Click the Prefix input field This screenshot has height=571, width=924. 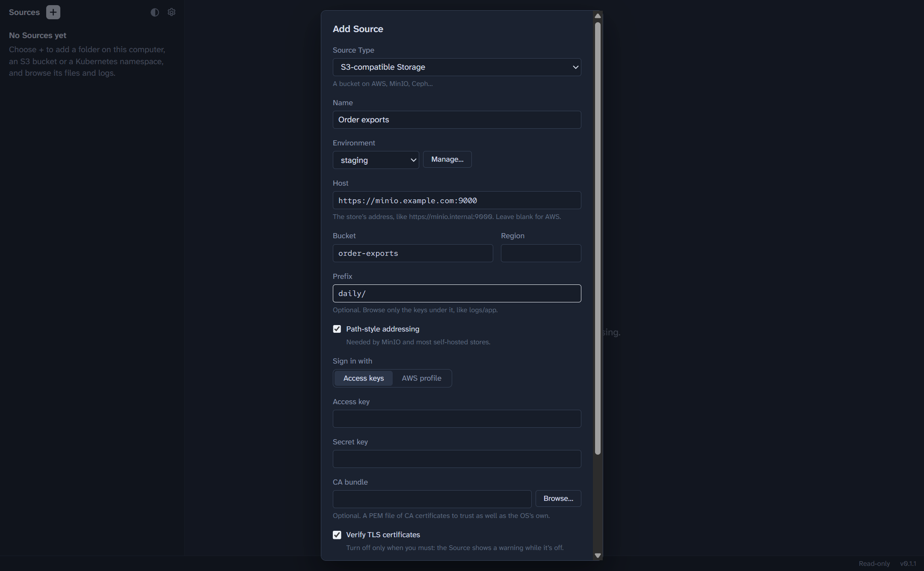click(x=457, y=293)
